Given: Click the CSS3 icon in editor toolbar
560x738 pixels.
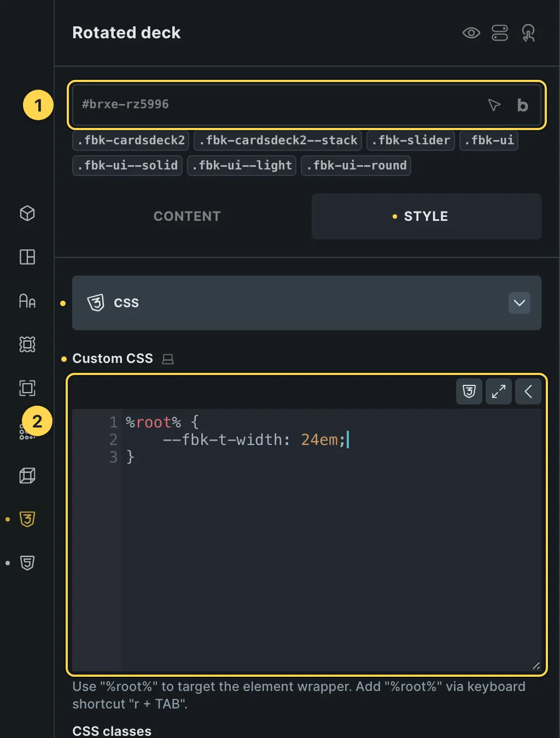Looking at the screenshot, I should tap(469, 391).
